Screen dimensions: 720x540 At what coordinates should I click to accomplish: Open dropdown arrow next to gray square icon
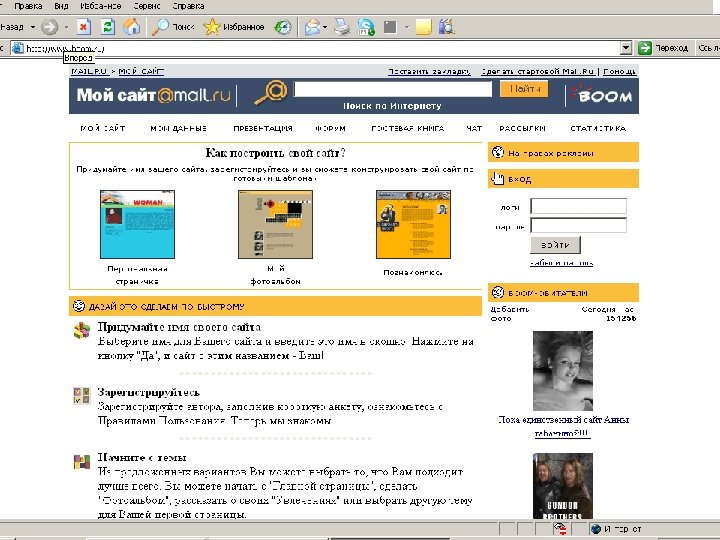tap(406, 27)
